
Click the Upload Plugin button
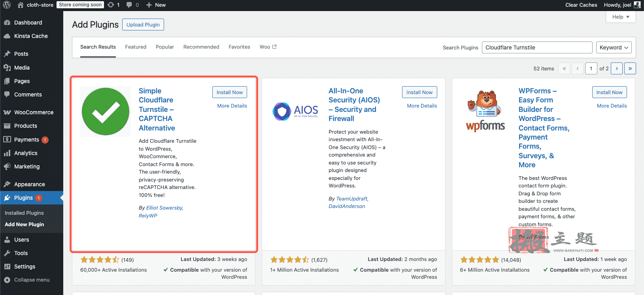[x=143, y=25]
